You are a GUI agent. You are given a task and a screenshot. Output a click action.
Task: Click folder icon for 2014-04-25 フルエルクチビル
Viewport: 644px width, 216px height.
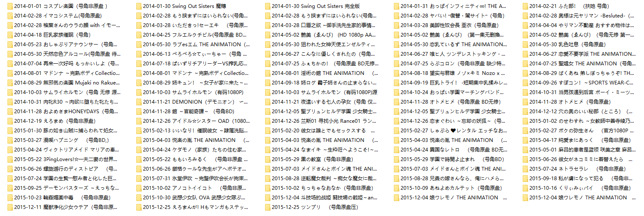tap(138, 35)
